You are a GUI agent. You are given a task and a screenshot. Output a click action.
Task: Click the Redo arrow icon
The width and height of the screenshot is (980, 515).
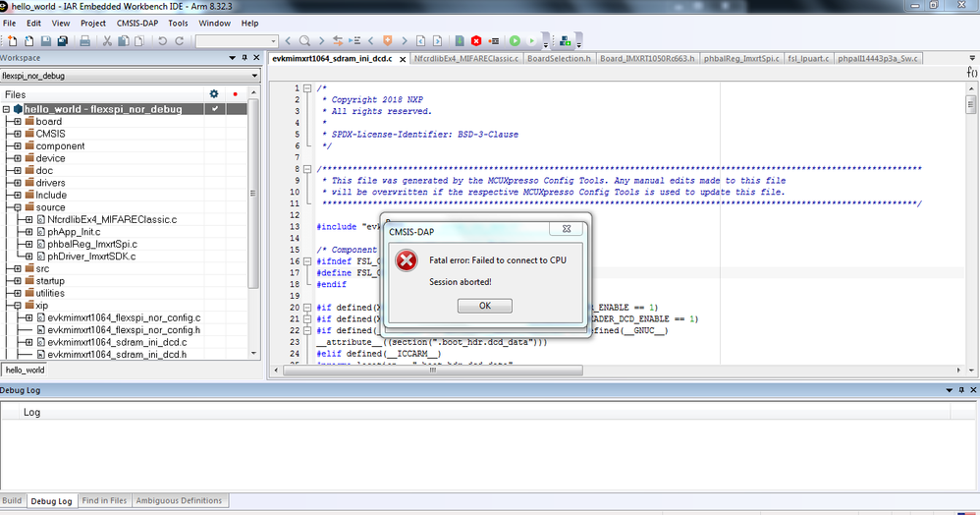[x=179, y=40]
